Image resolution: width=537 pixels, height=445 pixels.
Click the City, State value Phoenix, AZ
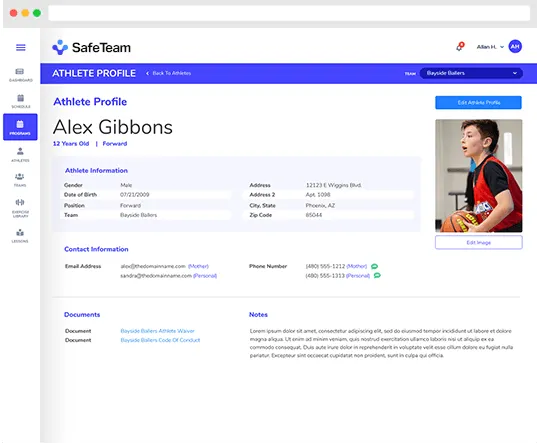320,206
